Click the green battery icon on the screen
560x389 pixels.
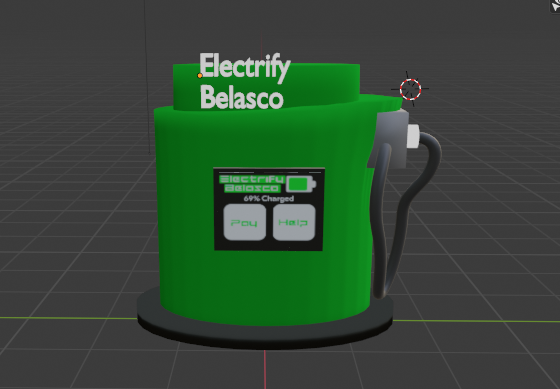pos(301,184)
